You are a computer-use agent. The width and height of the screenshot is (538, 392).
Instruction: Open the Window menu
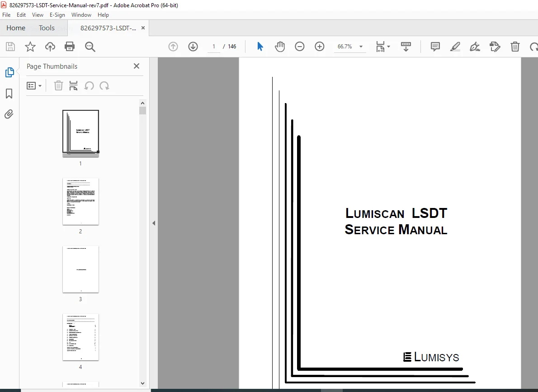[x=81, y=15]
